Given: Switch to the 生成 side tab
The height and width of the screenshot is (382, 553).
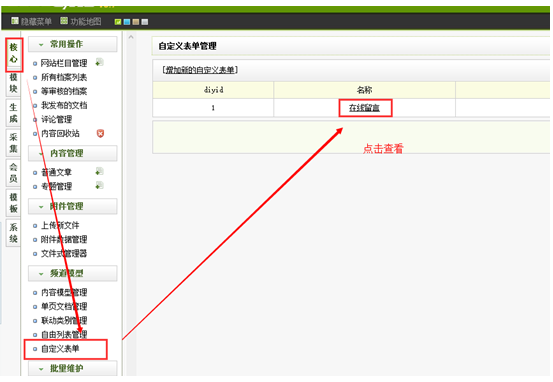Looking at the screenshot, I should (13, 113).
